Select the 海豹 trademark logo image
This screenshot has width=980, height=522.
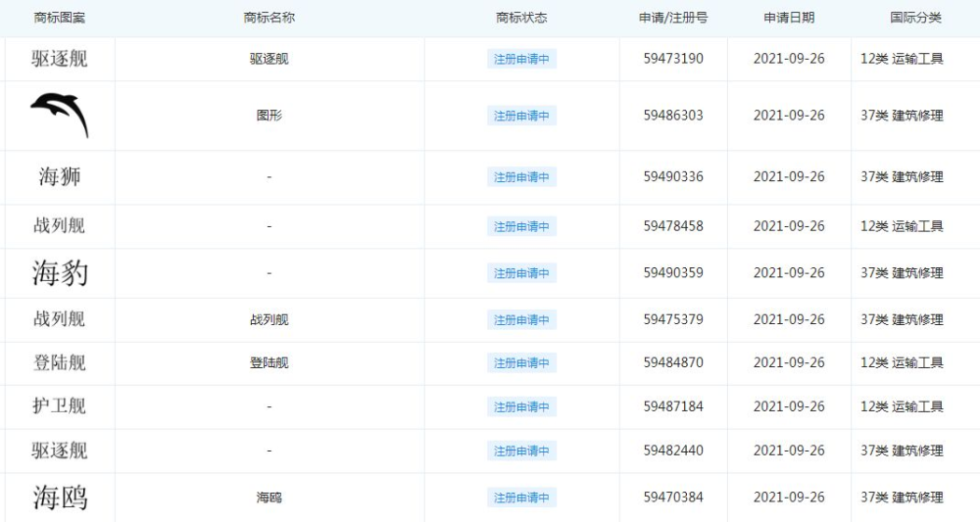60,273
